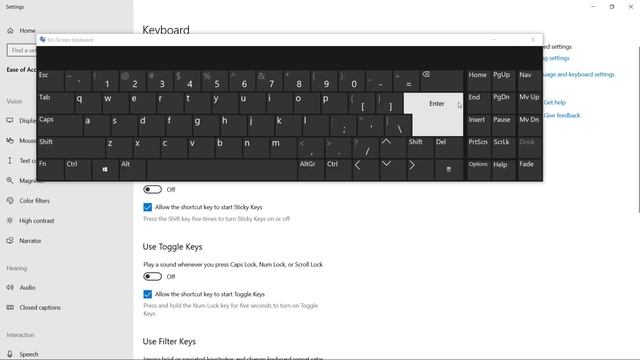Uncheck shortcut key to start Sticky Keys
The width and height of the screenshot is (640, 360).
coord(148,207)
